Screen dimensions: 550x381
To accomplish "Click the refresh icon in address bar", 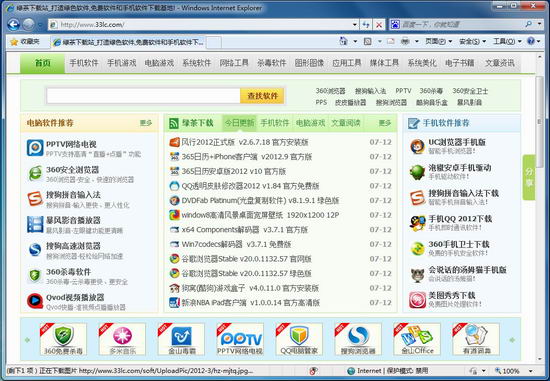I will (x=366, y=25).
